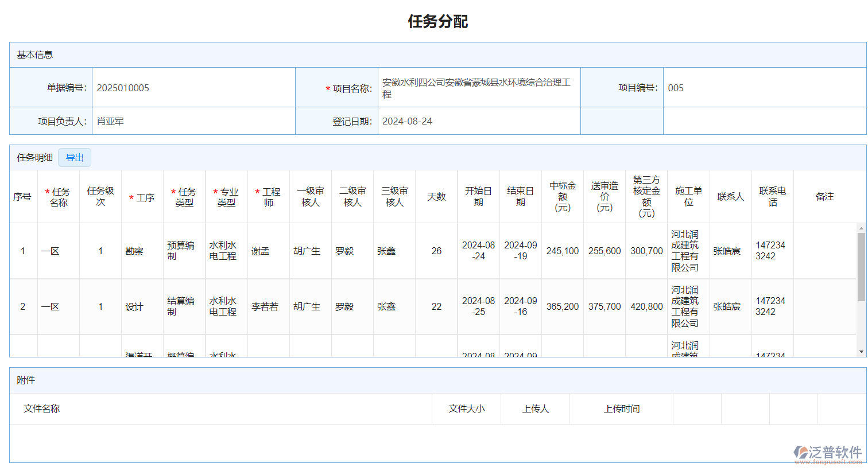Click the 导出 export button
This screenshot has height=471, width=868.
(x=75, y=158)
